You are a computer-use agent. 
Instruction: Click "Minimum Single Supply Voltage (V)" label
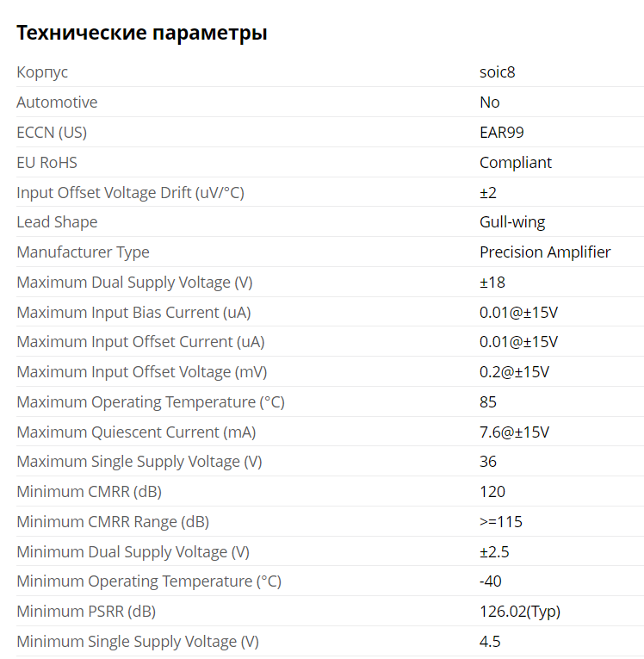[138, 642]
